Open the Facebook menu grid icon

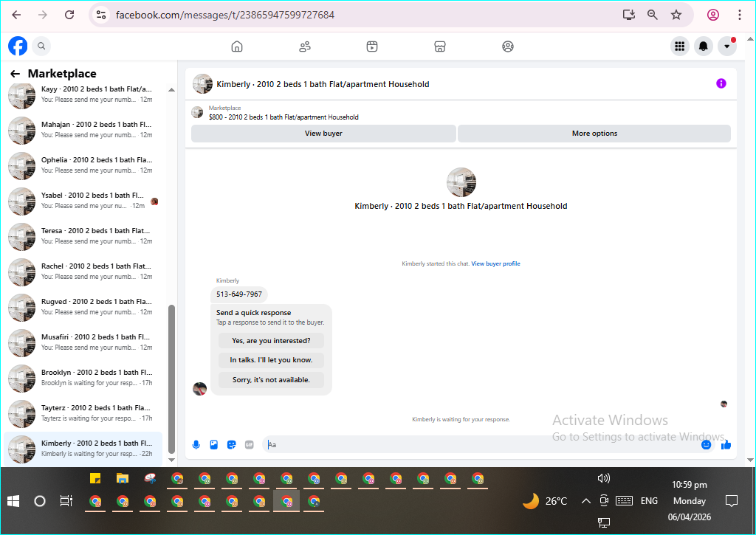[x=680, y=46]
